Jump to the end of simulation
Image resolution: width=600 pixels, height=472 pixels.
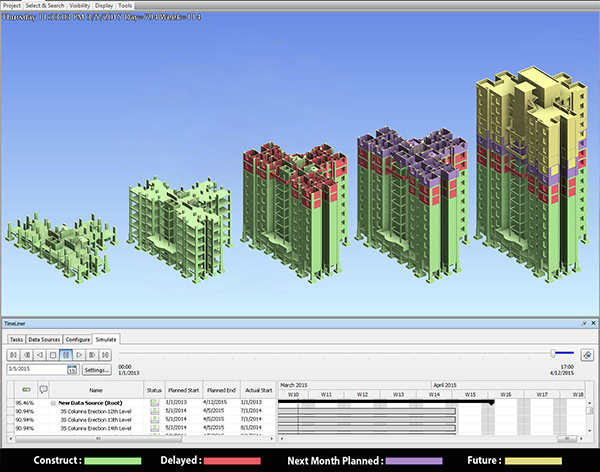coord(104,354)
